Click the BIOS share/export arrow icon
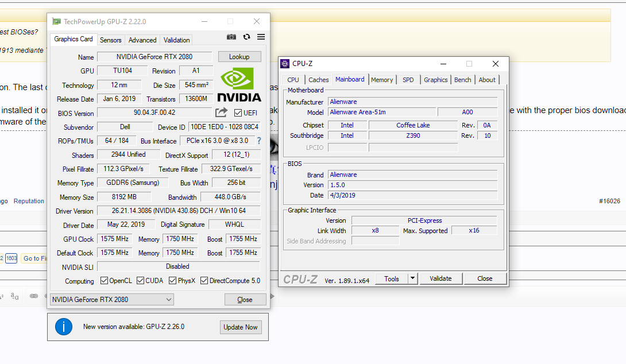 click(221, 113)
